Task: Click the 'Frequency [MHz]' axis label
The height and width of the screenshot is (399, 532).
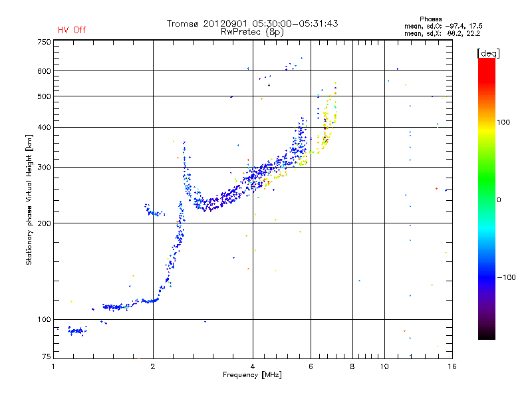Action: pyautogui.click(x=252, y=374)
